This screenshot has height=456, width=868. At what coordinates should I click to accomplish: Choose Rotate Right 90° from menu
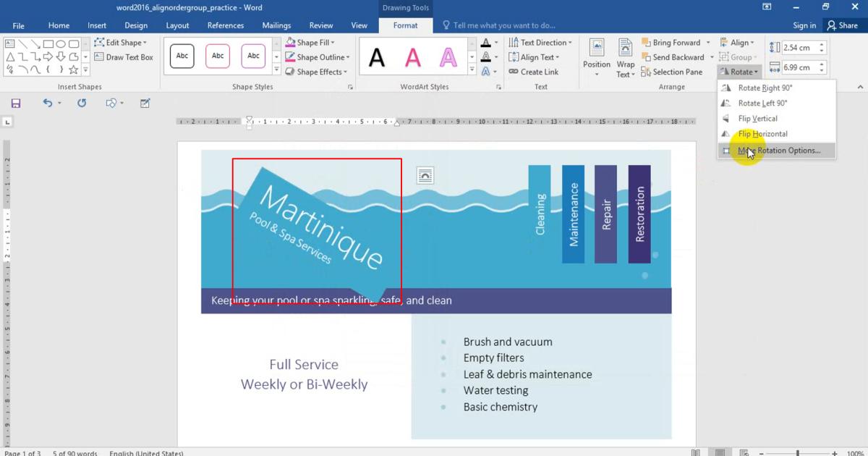777,88
